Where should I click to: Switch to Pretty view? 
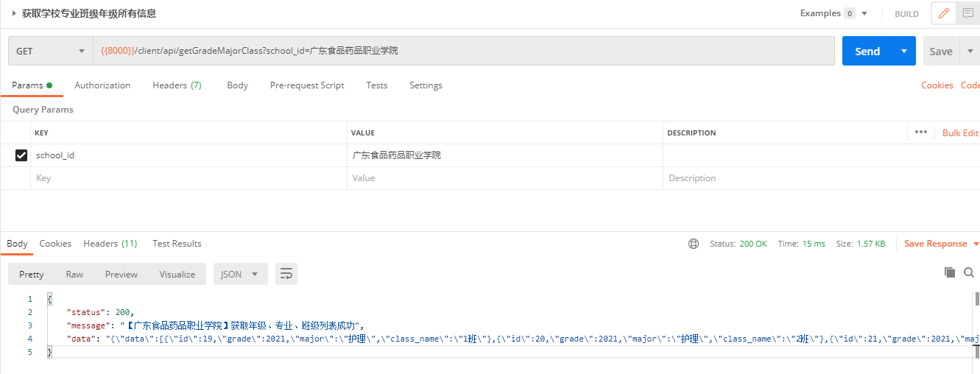[32, 274]
